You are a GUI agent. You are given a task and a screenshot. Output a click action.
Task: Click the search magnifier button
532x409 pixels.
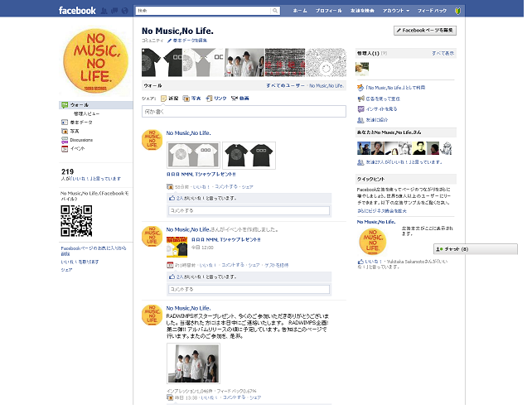(276, 11)
